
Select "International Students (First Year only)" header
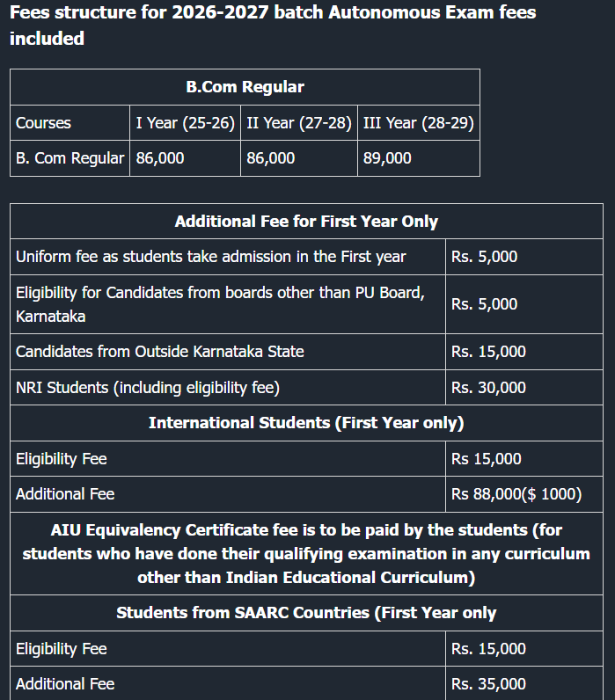306,423
